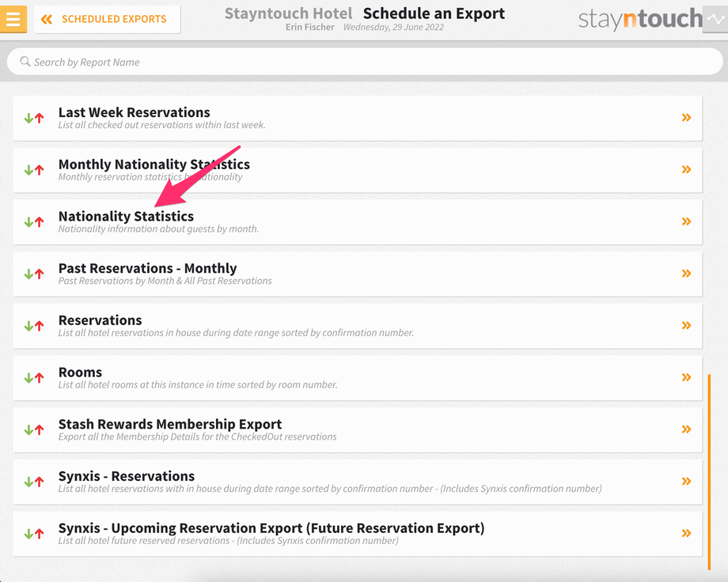This screenshot has height=582, width=728.
Task: Expand Rooms row with its chevron
Action: [x=686, y=377]
